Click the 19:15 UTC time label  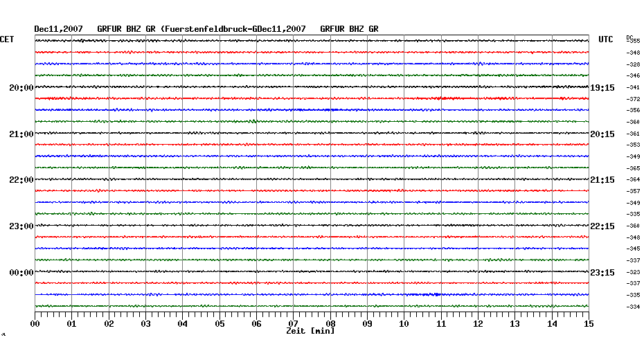pyautogui.click(x=602, y=88)
